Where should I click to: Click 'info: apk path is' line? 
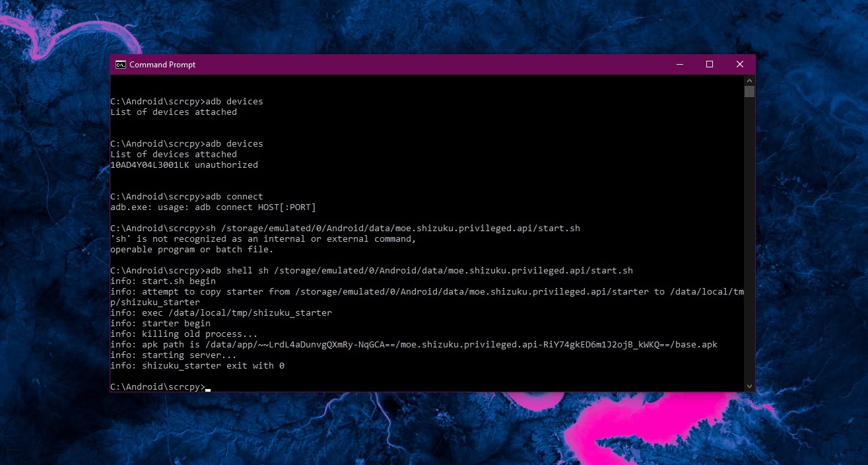414,345
